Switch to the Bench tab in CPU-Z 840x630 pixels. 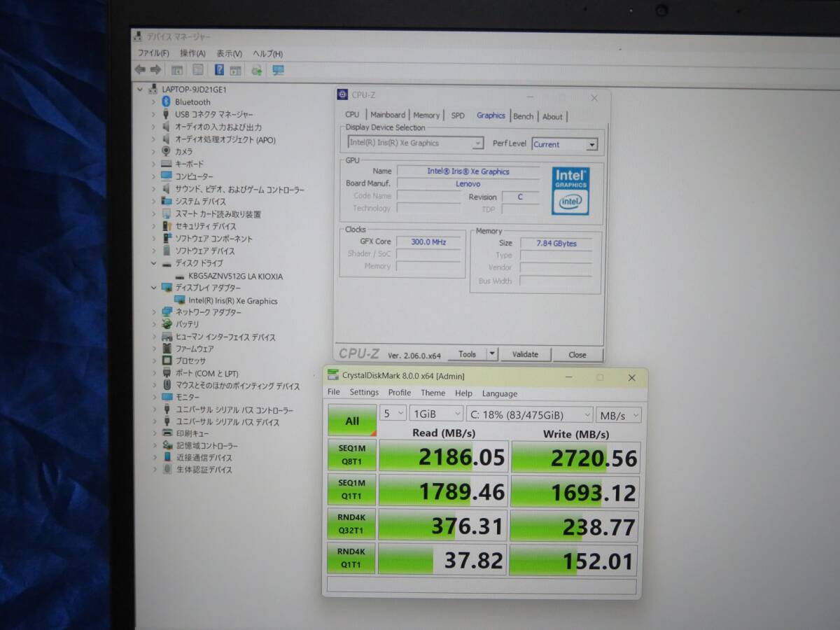click(x=523, y=116)
